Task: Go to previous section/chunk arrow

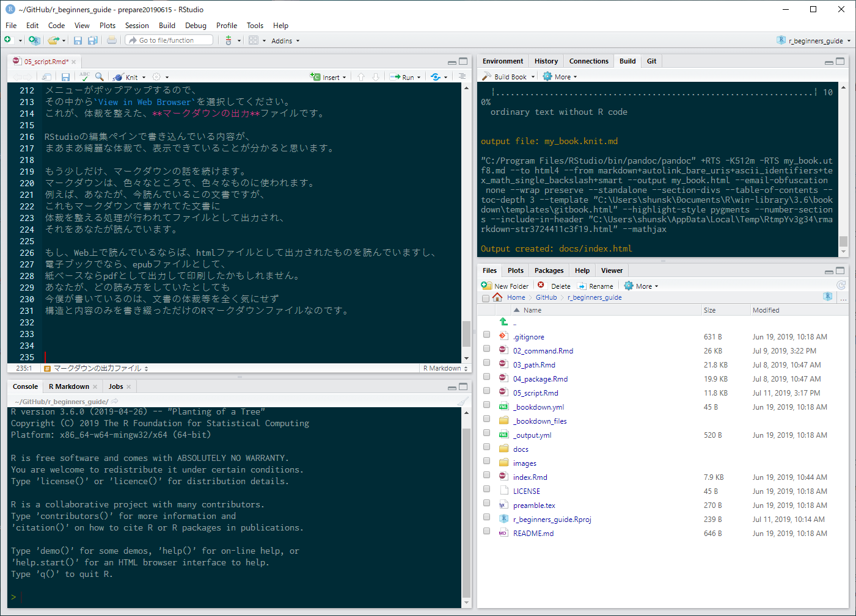Action: coord(361,77)
